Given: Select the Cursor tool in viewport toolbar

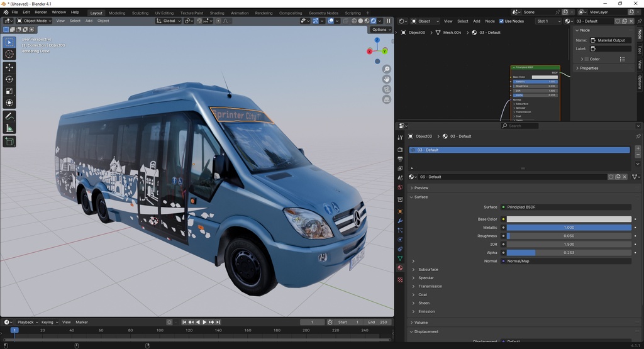Looking at the screenshot, I should coord(9,54).
